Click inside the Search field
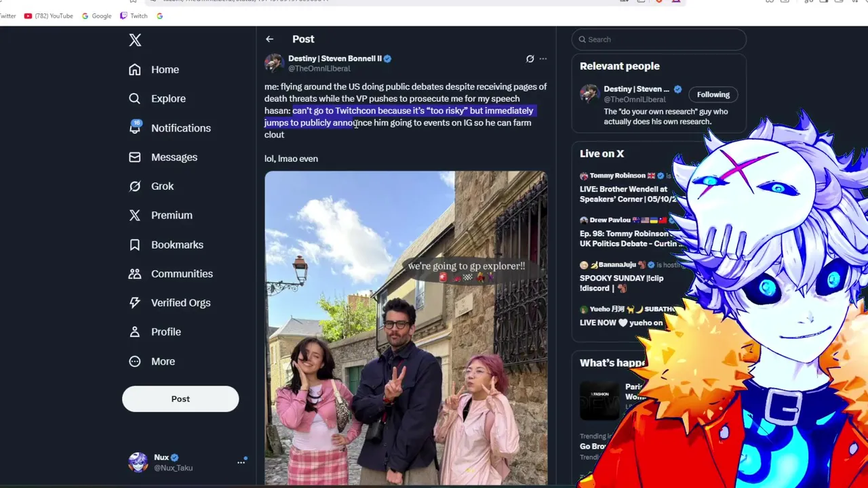 (658, 39)
